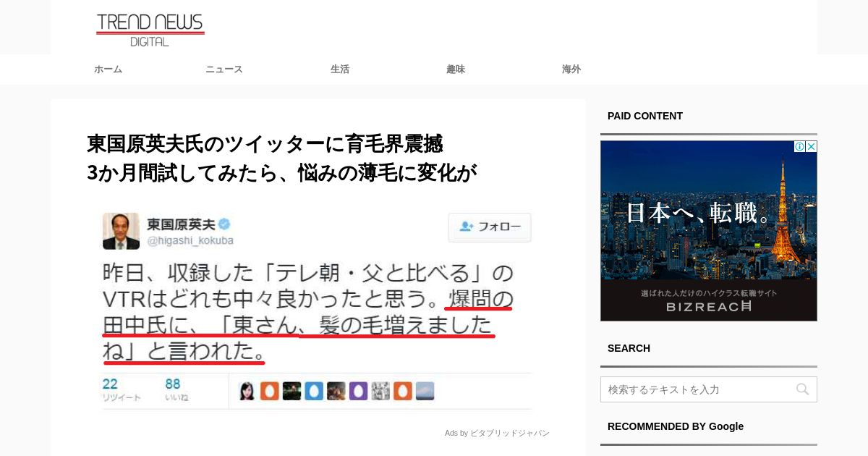Open the 生活 menu item
The image size is (868, 456).
(x=340, y=69)
